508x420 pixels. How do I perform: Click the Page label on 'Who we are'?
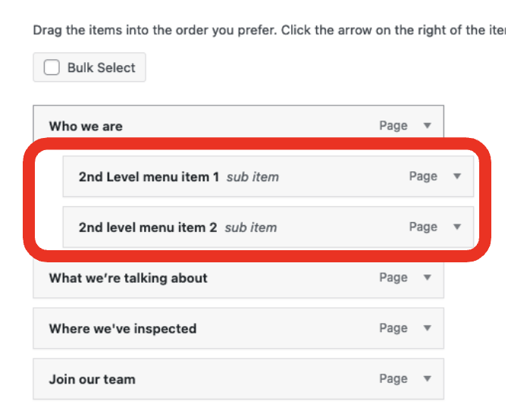pyautogui.click(x=394, y=126)
